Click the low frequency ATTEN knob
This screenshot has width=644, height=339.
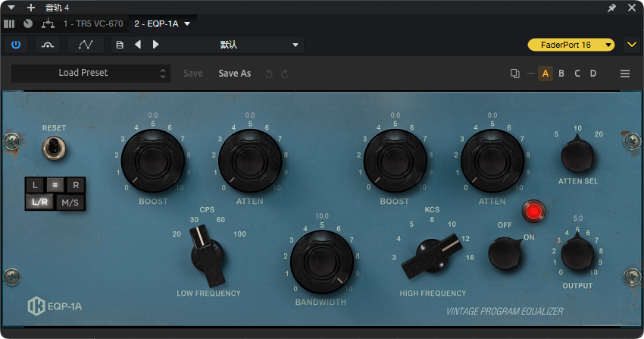[x=250, y=161]
